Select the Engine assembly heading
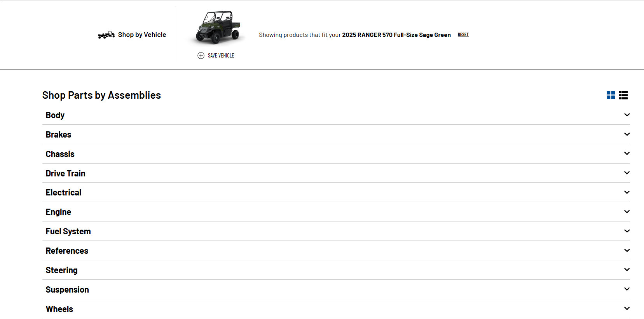 coord(58,212)
